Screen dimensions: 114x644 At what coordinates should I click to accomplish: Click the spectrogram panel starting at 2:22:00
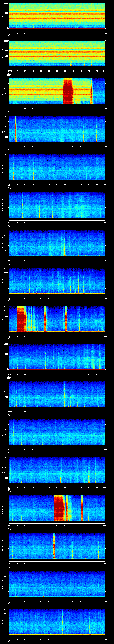click(57, 16)
